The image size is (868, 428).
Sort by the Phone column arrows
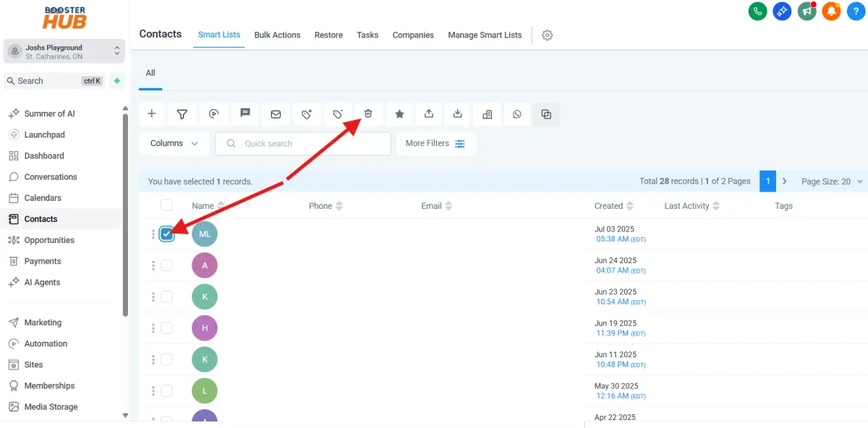pos(339,206)
